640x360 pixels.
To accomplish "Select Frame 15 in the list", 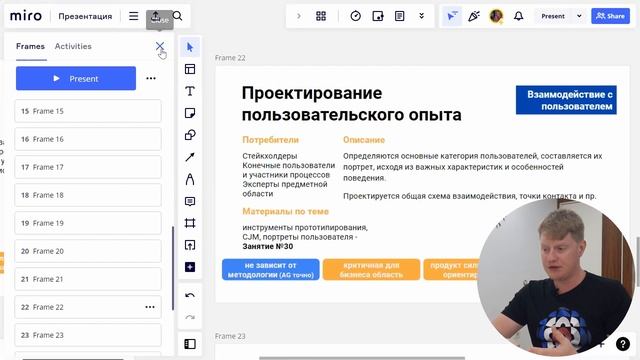I will [x=88, y=111].
